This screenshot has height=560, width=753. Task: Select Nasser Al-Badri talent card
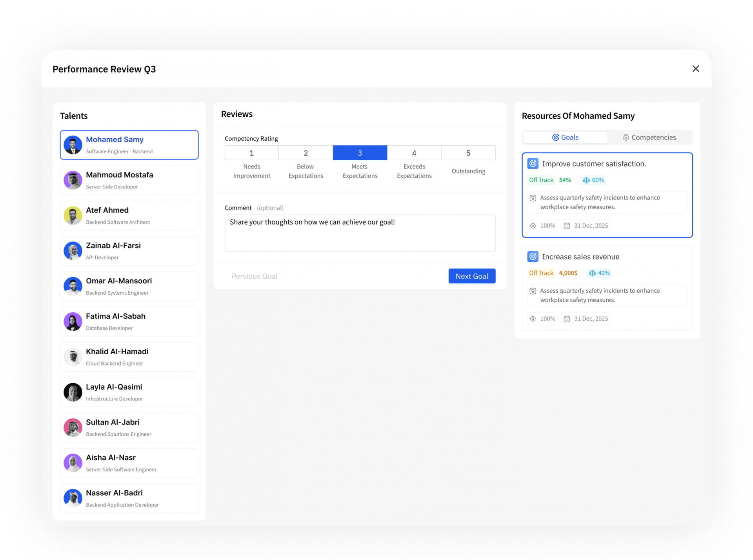coord(129,498)
